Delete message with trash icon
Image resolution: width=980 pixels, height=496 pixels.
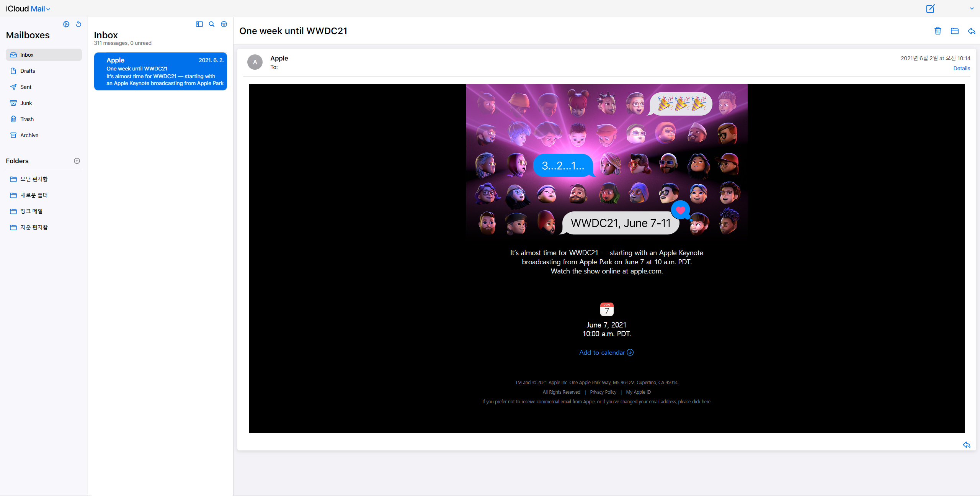[938, 31]
